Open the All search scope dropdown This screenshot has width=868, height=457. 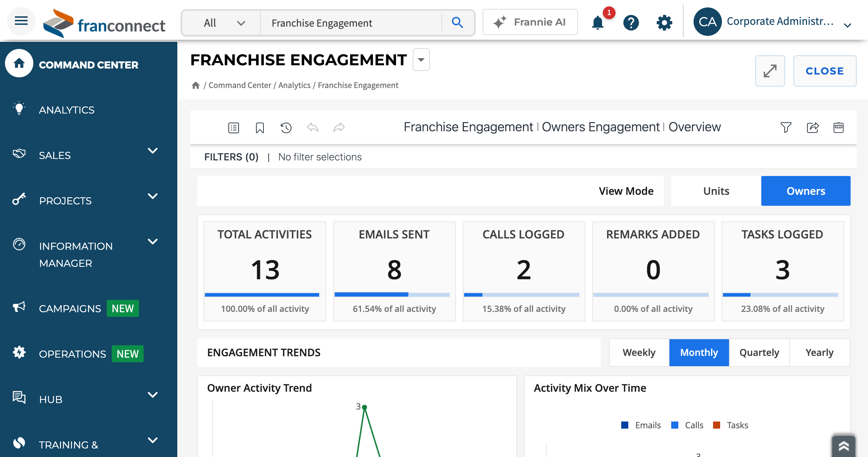click(x=222, y=23)
